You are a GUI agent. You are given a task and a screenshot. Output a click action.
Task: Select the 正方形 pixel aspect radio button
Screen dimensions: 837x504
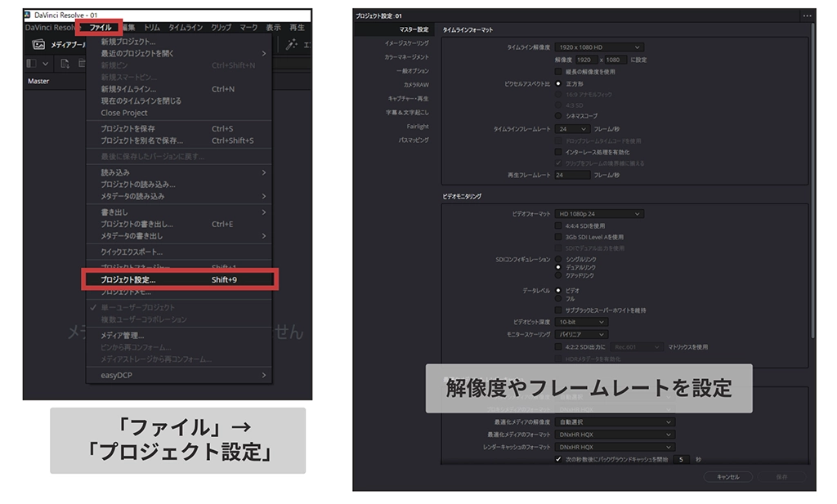[x=558, y=84]
